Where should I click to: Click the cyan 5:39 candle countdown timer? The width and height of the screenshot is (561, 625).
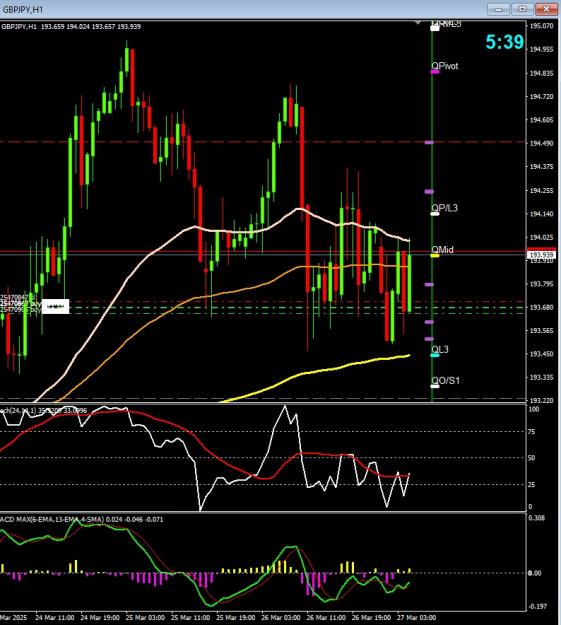click(504, 42)
